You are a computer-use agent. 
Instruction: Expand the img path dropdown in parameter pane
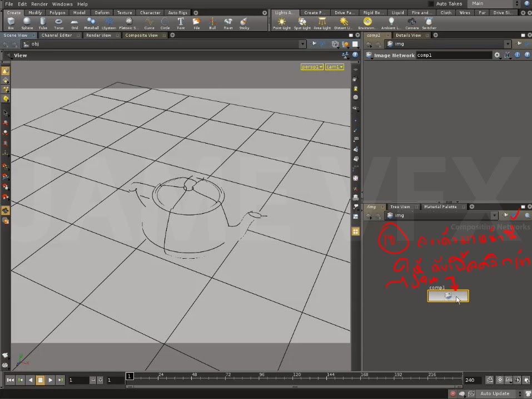(508, 44)
